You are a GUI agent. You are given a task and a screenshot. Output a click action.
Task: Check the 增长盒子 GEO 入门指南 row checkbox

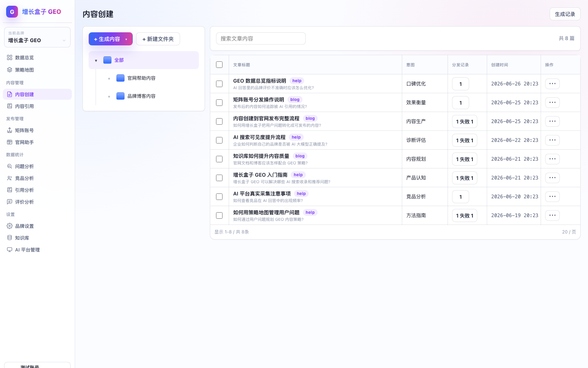pyautogui.click(x=219, y=178)
